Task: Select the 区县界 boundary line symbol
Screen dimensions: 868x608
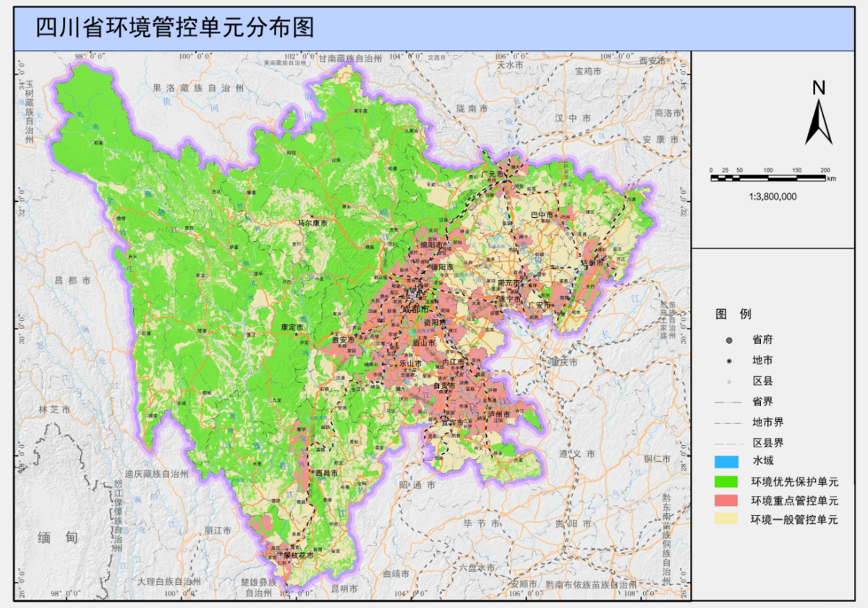Action: pyautogui.click(x=729, y=442)
